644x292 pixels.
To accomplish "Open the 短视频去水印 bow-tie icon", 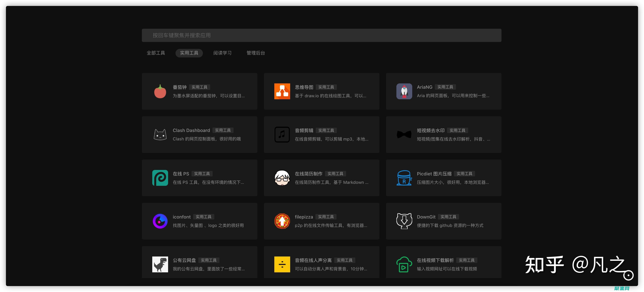I will 404,134.
